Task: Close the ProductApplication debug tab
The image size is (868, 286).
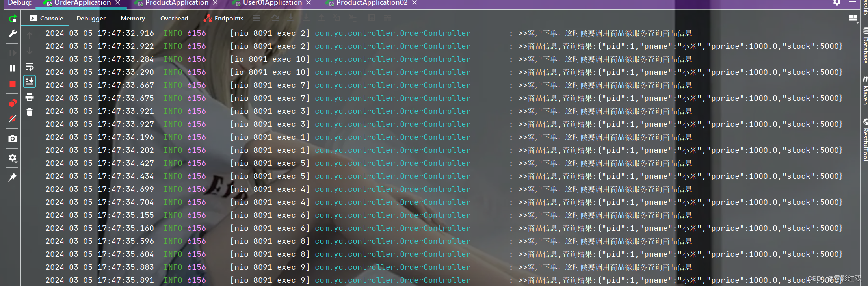Action: (x=215, y=3)
